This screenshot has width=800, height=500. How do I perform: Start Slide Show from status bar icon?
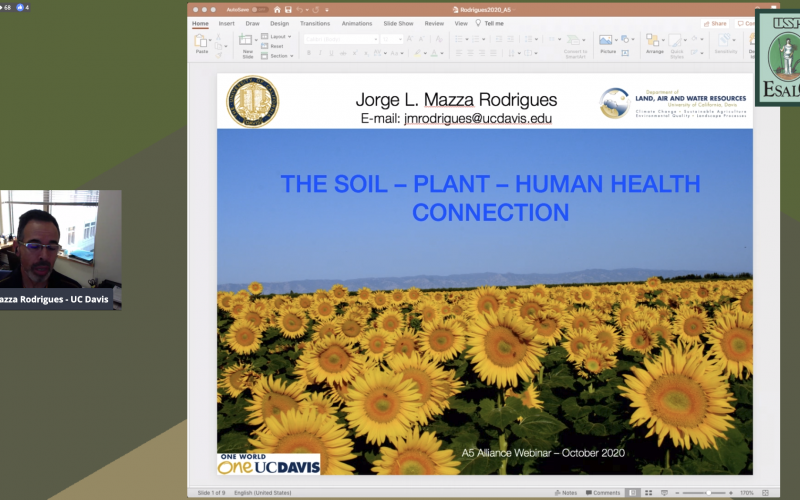pyautogui.click(x=664, y=493)
